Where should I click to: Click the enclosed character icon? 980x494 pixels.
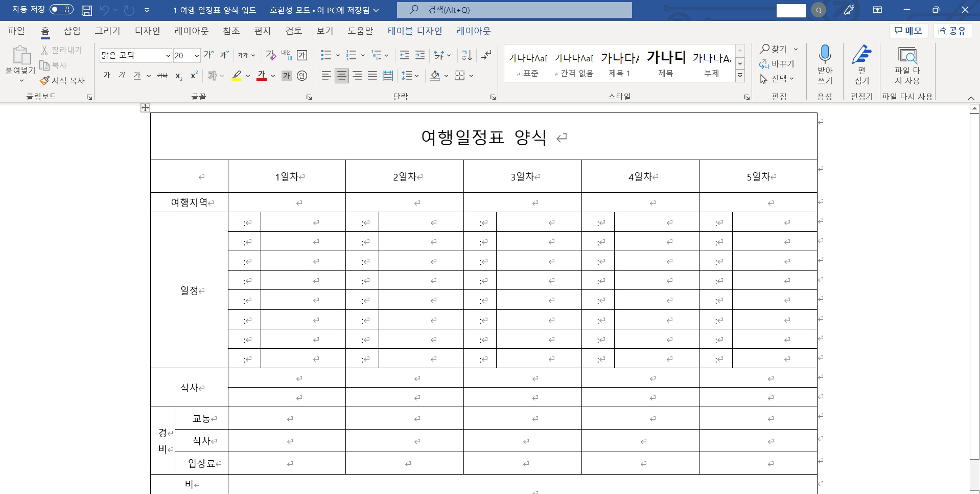pyautogui.click(x=302, y=76)
